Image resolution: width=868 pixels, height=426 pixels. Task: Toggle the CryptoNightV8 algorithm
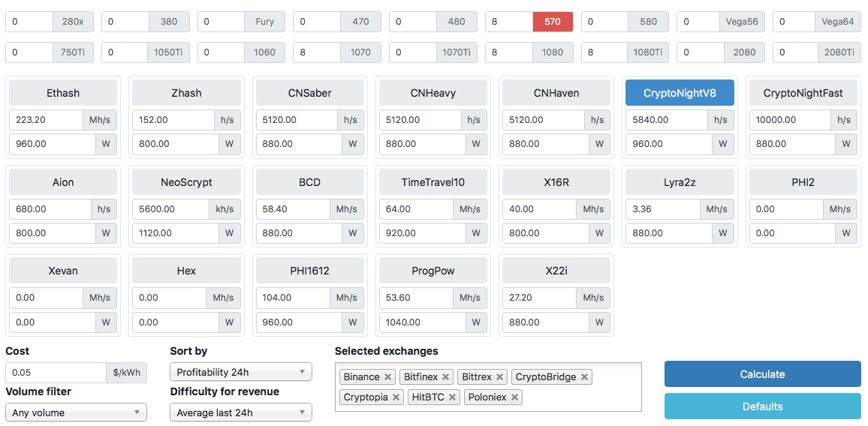pyautogui.click(x=680, y=93)
